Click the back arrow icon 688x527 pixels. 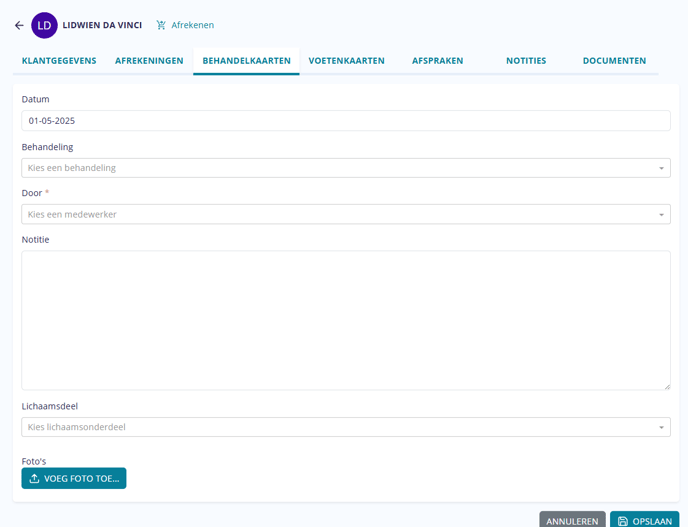[19, 25]
